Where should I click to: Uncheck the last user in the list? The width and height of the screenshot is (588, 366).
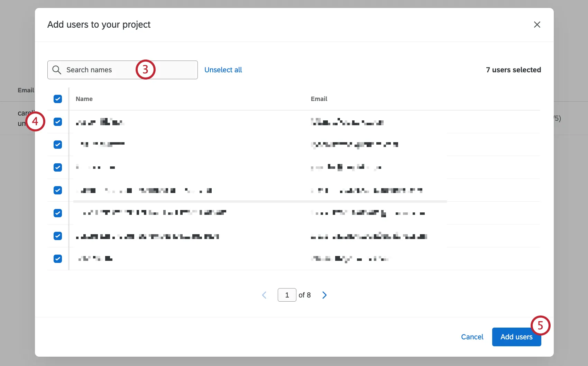tap(57, 258)
